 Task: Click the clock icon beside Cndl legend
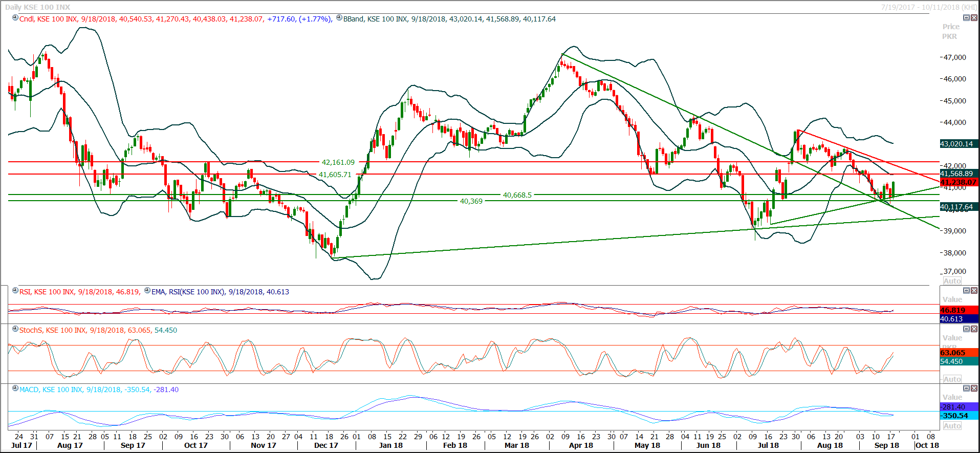tap(15, 18)
